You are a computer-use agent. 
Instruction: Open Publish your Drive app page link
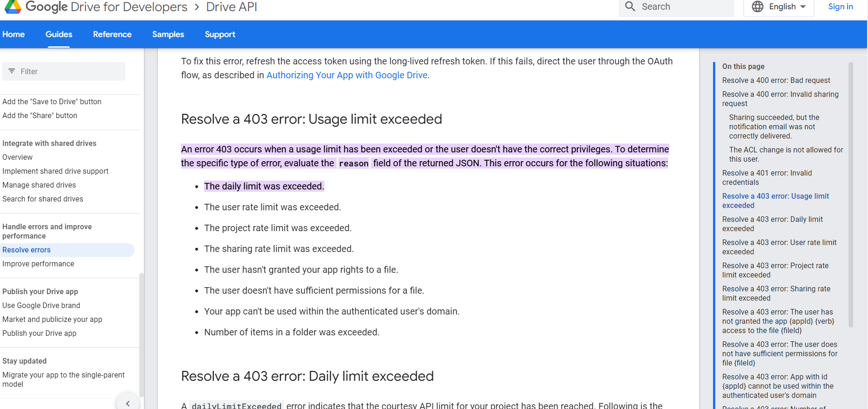click(39, 333)
